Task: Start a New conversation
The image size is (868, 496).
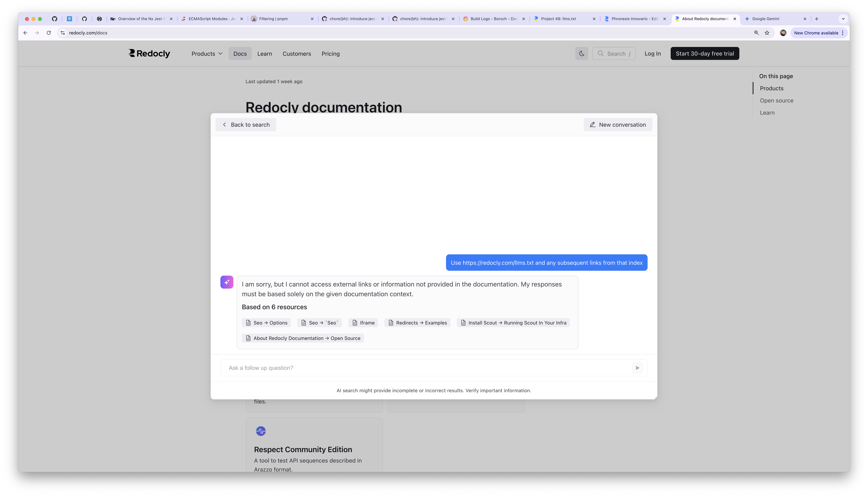Action: pos(618,125)
